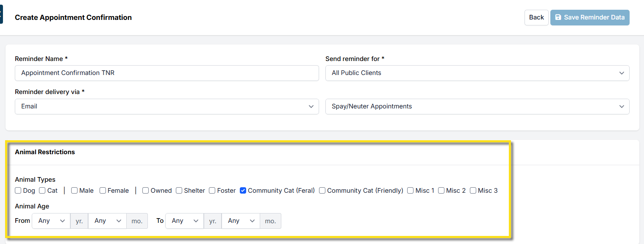The width and height of the screenshot is (644, 244).
Task: Select the Female checkbox
Action: click(x=103, y=191)
